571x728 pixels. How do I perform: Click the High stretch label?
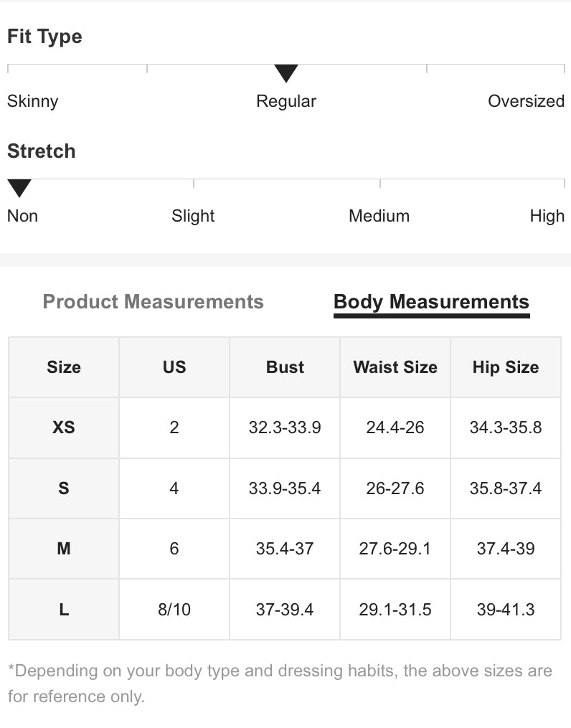(547, 216)
